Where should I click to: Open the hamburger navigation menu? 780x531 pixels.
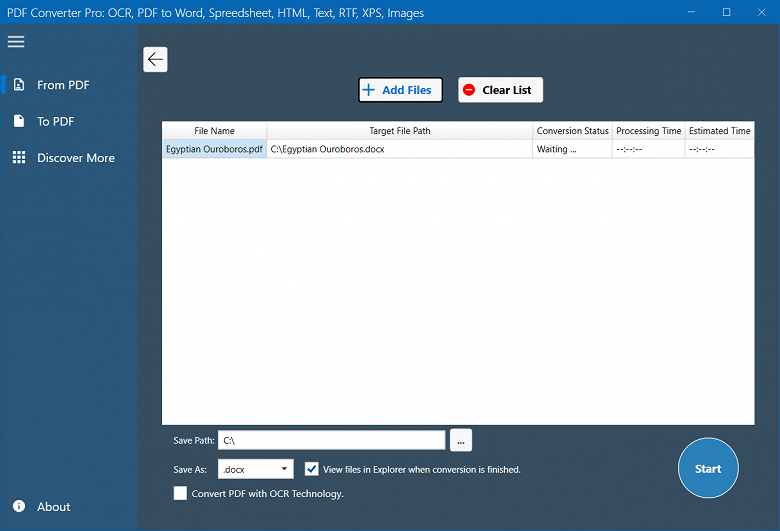click(16, 42)
